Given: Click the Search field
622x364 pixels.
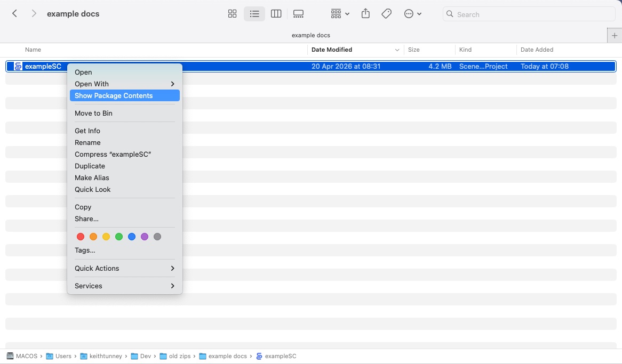Looking at the screenshot, I should click(529, 14).
